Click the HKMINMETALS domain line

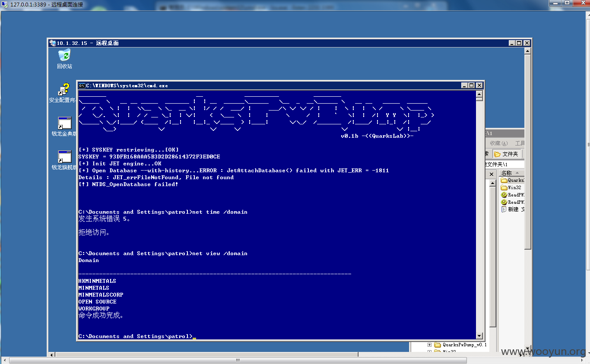pyautogui.click(x=97, y=281)
